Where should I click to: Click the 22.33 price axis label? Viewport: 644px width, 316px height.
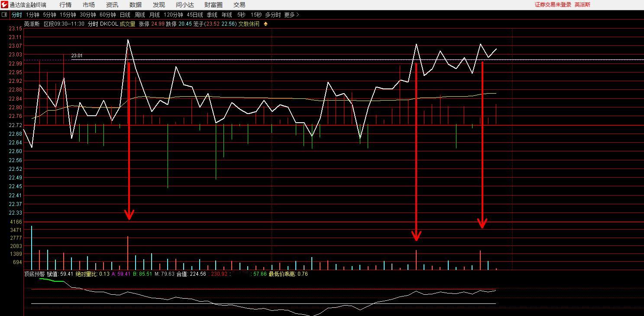click(x=15, y=213)
